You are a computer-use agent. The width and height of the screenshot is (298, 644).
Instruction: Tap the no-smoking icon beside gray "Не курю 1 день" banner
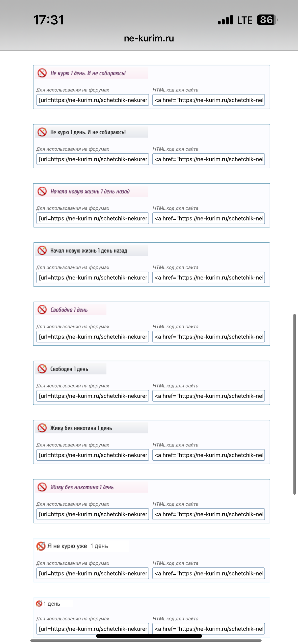(x=42, y=132)
